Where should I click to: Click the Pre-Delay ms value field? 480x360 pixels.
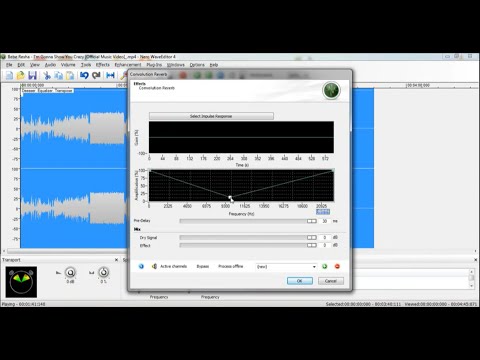click(324, 221)
